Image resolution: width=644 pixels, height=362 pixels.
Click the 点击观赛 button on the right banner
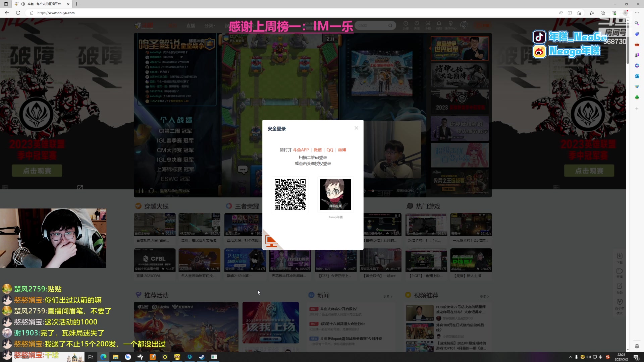(589, 171)
